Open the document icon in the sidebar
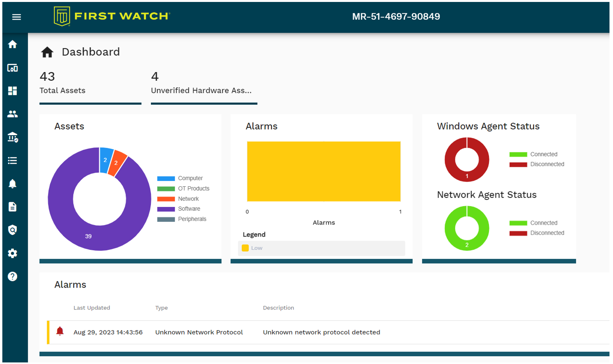 coord(12,207)
